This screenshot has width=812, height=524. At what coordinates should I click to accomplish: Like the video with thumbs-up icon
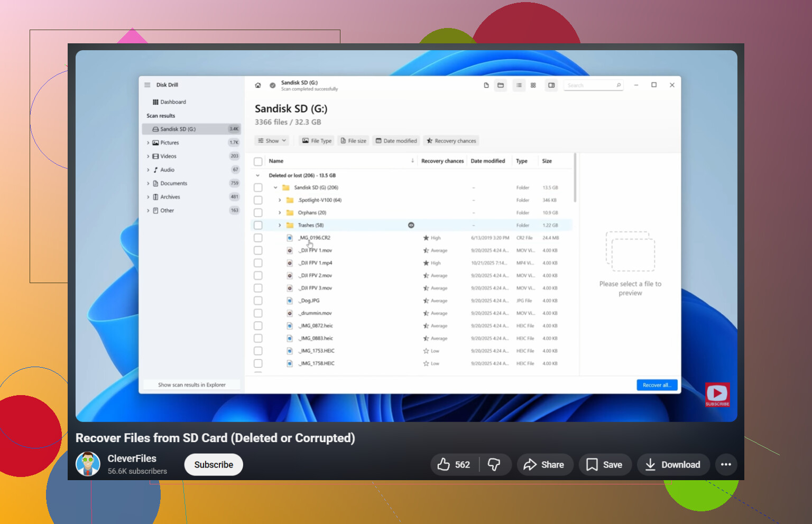[444, 464]
